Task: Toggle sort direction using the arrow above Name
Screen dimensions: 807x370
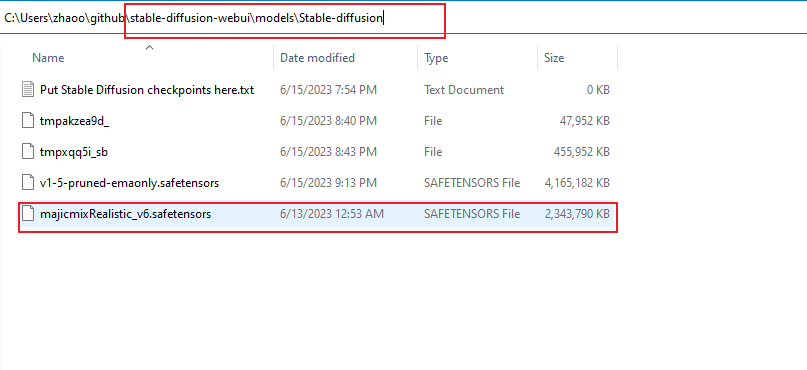Action: [x=149, y=47]
